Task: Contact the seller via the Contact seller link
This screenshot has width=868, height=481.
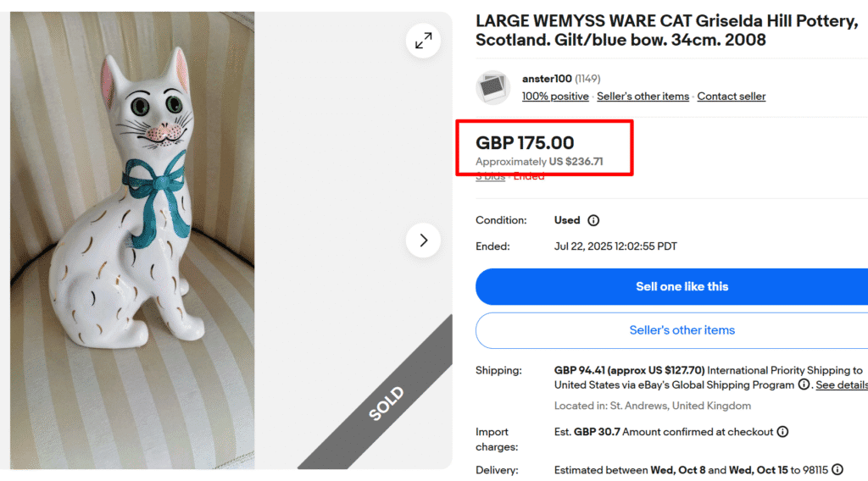Action: (x=731, y=97)
